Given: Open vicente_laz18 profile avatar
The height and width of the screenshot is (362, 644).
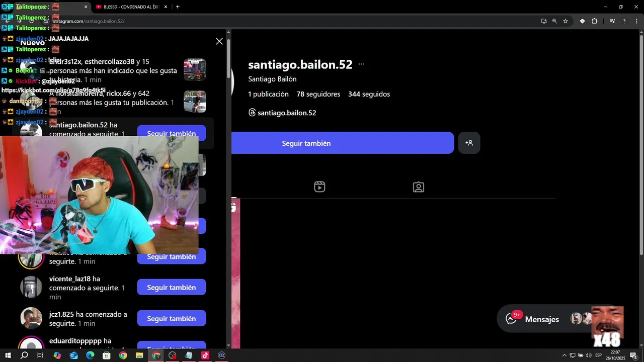Looking at the screenshot, I should click(31, 287).
